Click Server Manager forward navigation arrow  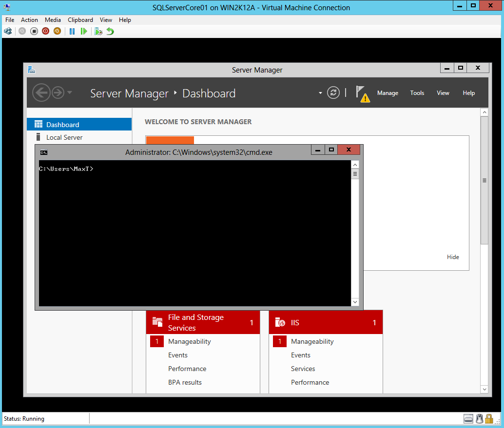58,93
